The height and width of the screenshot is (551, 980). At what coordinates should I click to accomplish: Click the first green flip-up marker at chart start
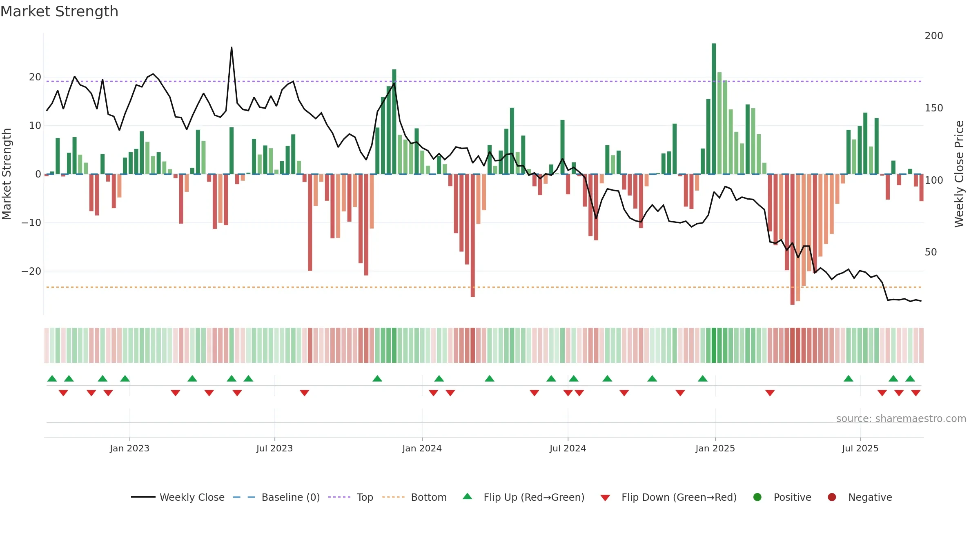(52, 378)
